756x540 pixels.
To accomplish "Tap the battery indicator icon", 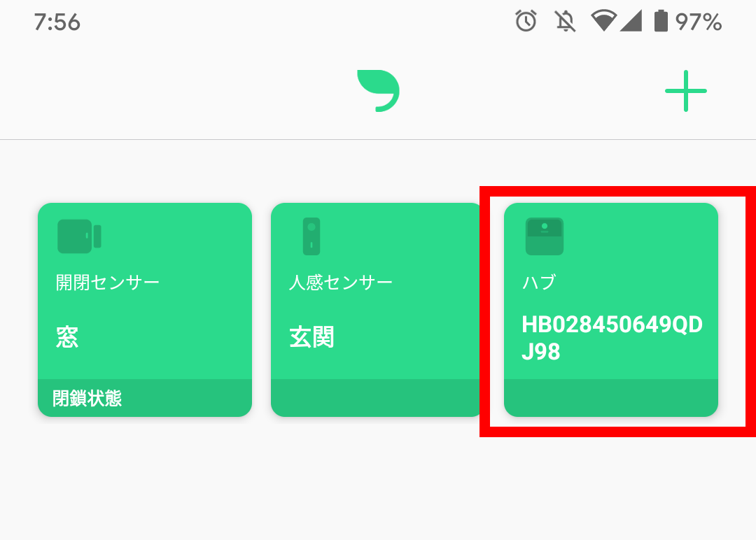I will click(661, 21).
